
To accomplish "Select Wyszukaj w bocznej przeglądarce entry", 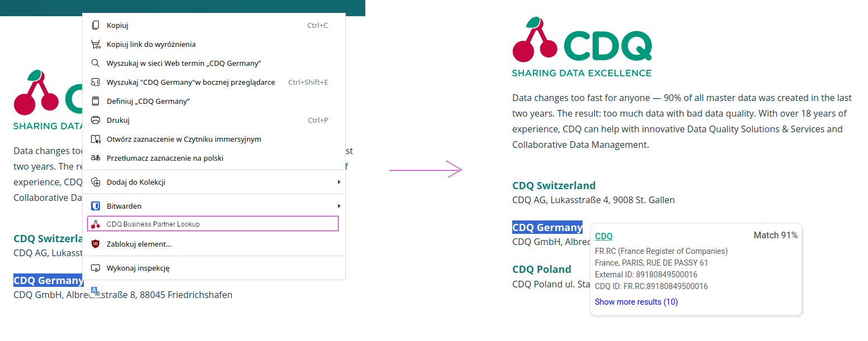I will (x=190, y=82).
